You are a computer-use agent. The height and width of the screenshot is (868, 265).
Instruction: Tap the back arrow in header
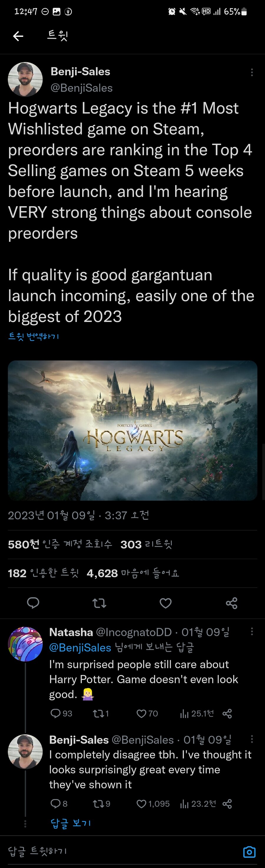[18, 36]
